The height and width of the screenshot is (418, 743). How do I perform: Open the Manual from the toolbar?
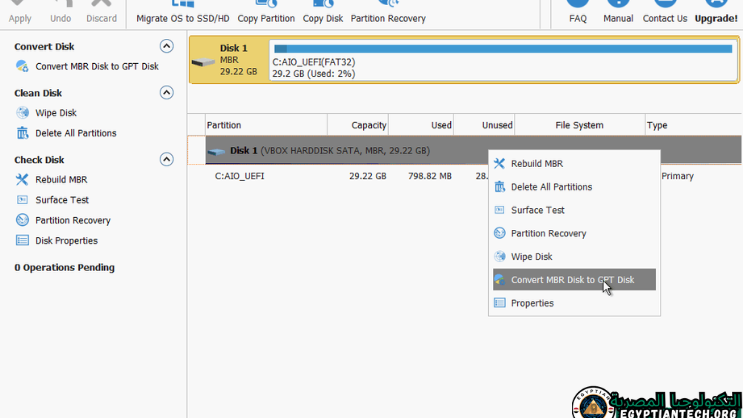(x=618, y=12)
